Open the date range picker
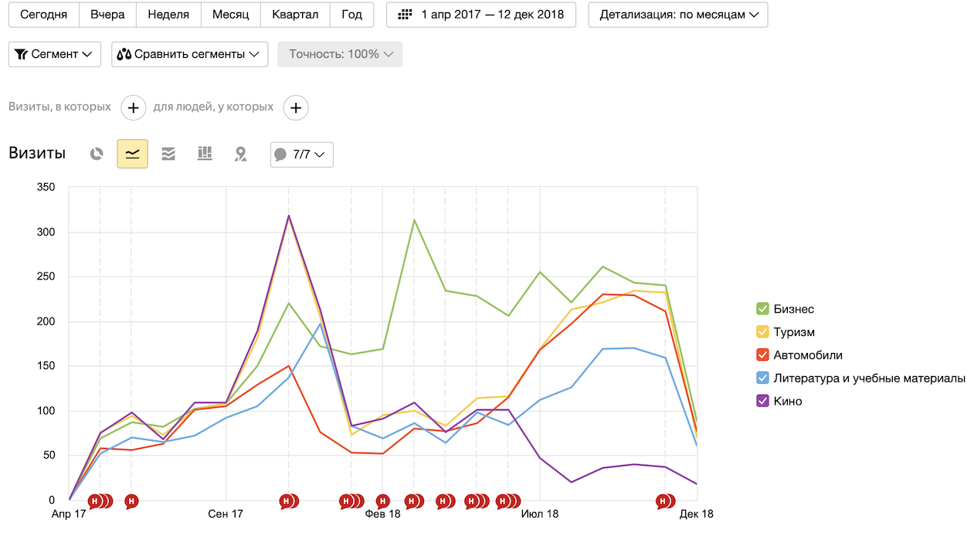The image size is (974, 560). coord(480,15)
